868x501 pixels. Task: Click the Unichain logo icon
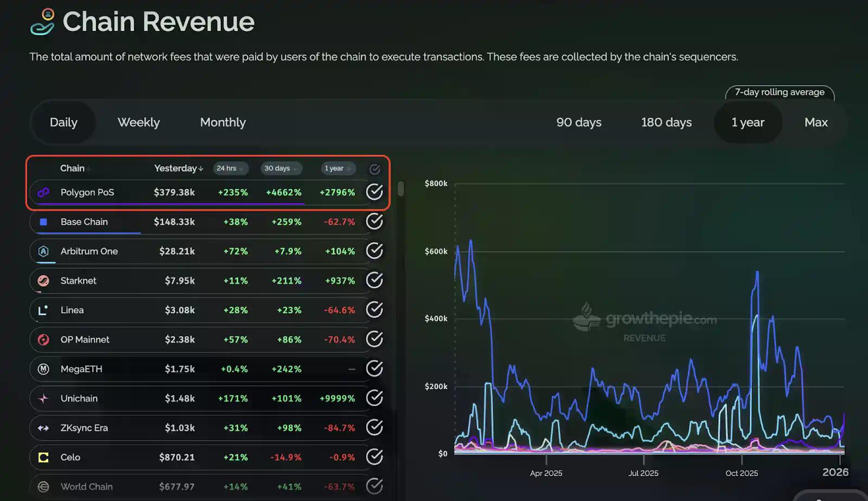pos(43,398)
